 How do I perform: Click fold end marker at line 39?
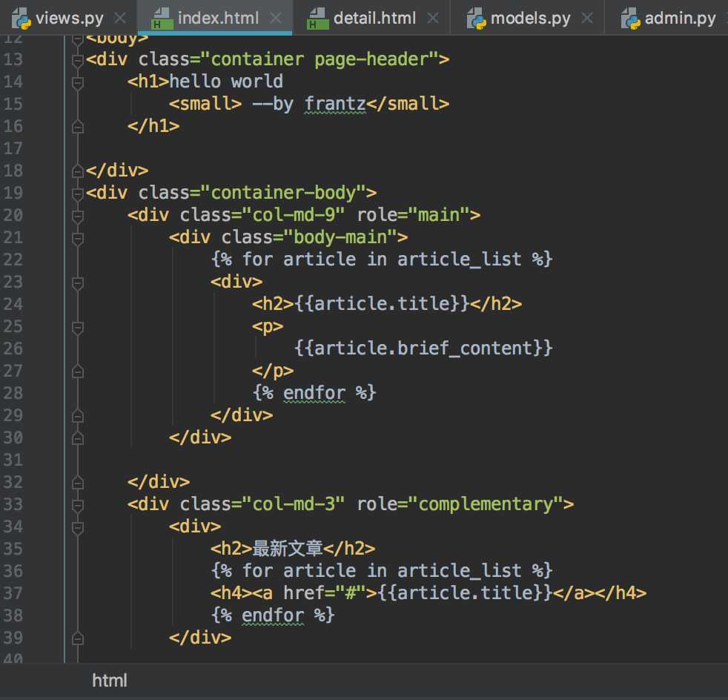click(x=78, y=638)
